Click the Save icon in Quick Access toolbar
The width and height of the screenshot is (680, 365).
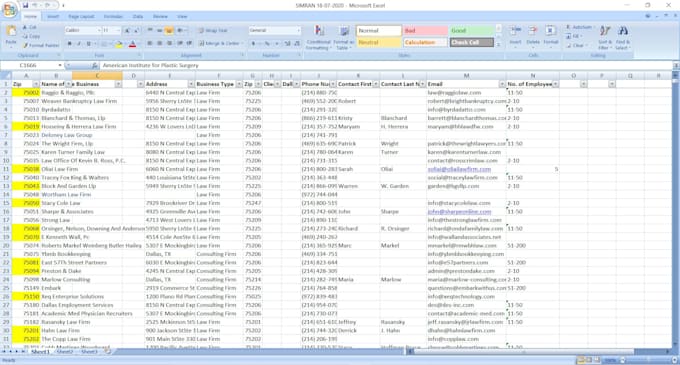[25, 5]
